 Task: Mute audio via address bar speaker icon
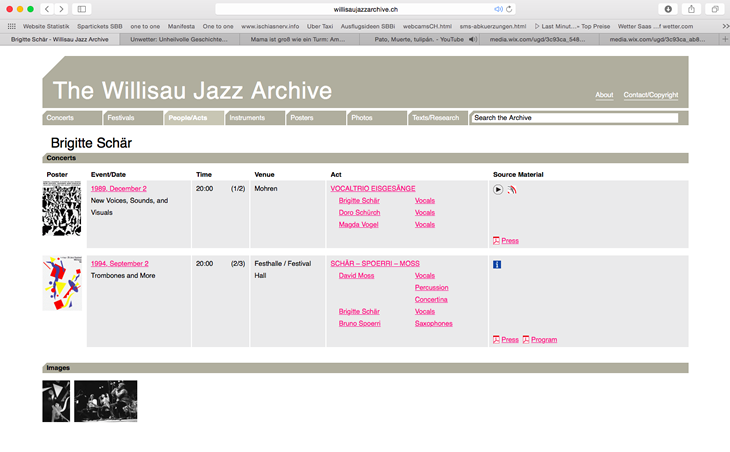498,9
